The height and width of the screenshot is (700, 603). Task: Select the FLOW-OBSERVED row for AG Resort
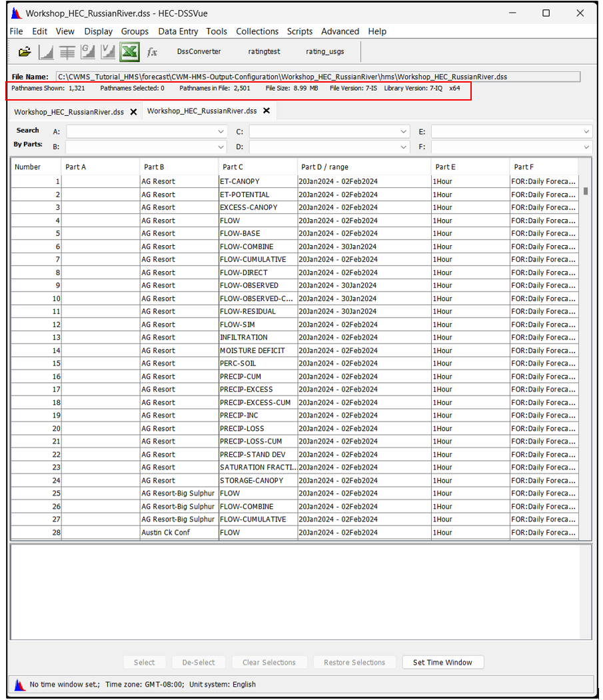(x=249, y=286)
